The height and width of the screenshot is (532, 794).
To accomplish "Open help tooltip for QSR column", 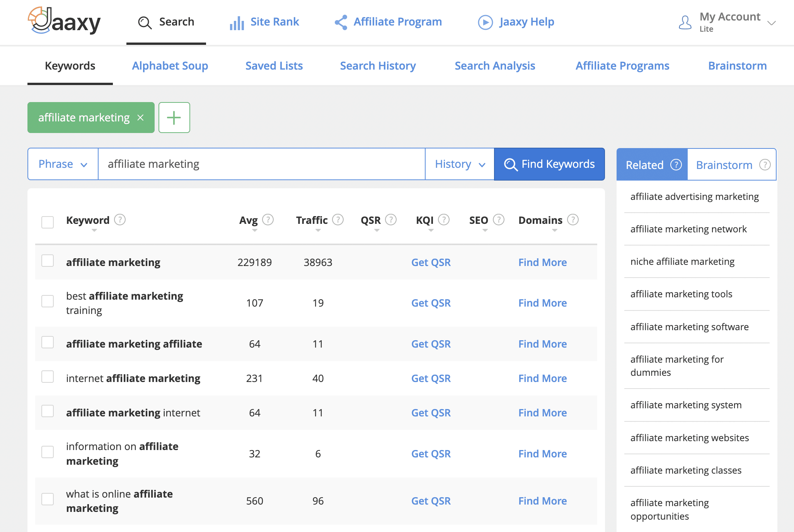I will (x=391, y=220).
